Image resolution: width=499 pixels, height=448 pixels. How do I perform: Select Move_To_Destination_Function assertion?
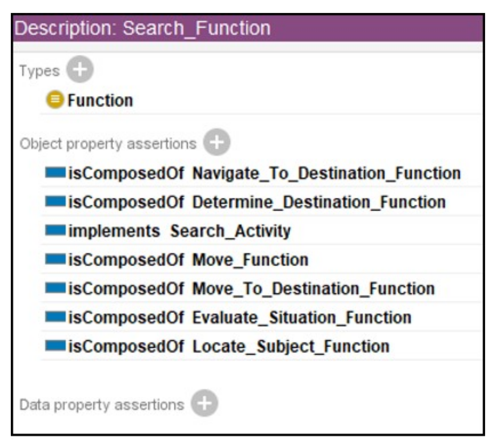(x=313, y=289)
